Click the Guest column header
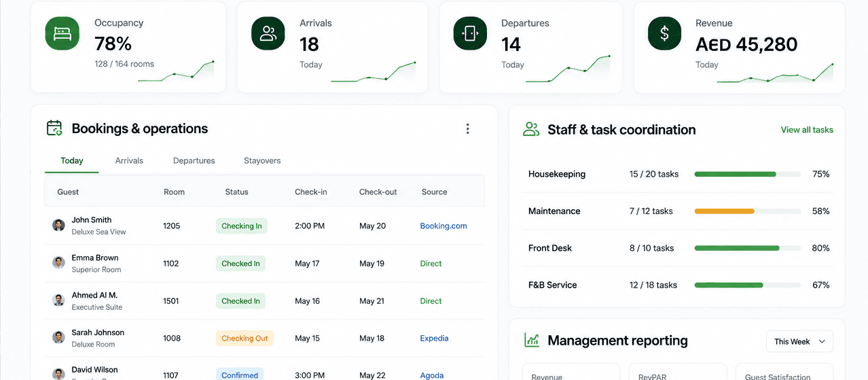This screenshot has width=868, height=380. pos(68,192)
